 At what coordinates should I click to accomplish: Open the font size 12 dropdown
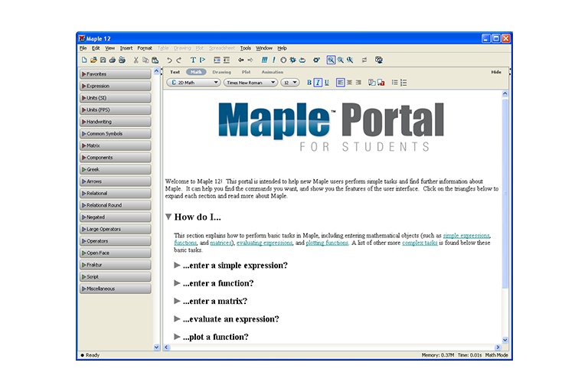click(x=290, y=83)
